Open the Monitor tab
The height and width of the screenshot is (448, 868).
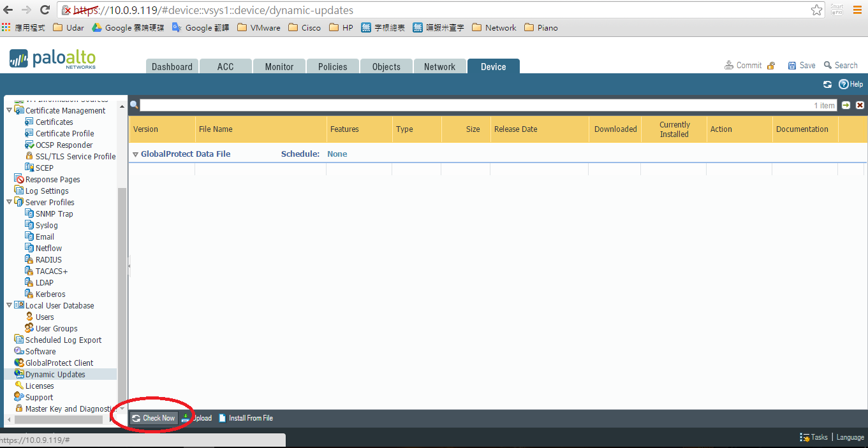pyautogui.click(x=279, y=66)
